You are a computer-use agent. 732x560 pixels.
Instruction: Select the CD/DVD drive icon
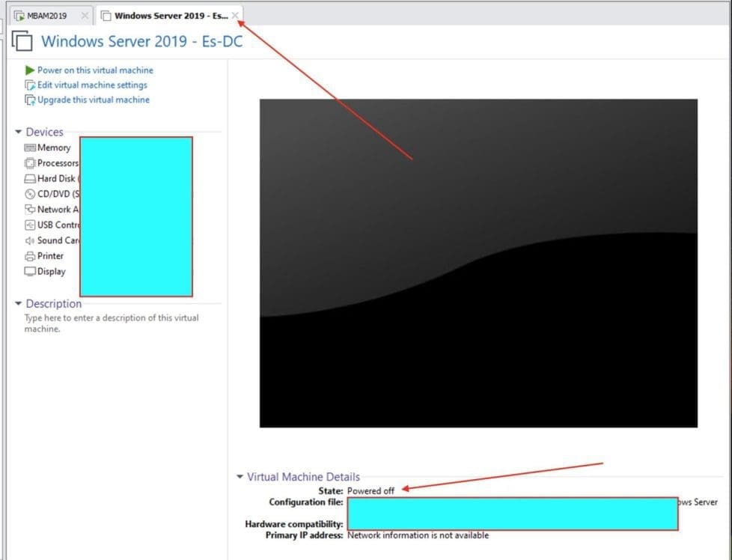coord(30,194)
